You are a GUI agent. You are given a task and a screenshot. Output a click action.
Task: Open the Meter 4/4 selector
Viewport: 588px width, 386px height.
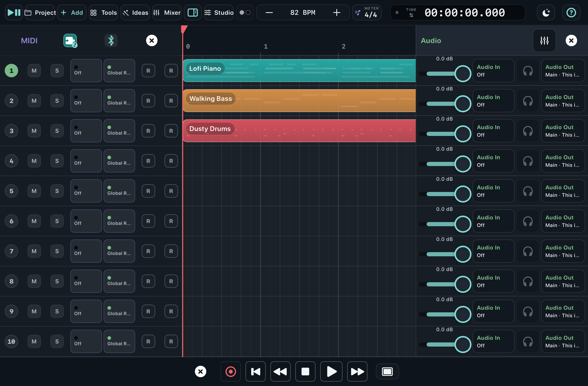[367, 12]
